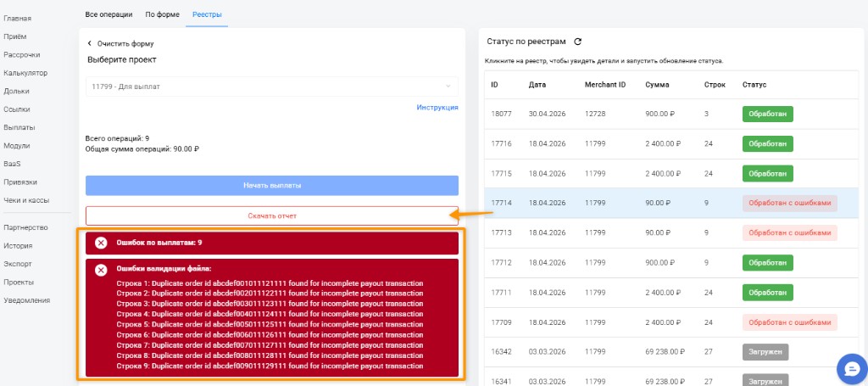The image size is (868, 386).
Task: Click the date 30.04.2026 cell
Action: tap(547, 114)
